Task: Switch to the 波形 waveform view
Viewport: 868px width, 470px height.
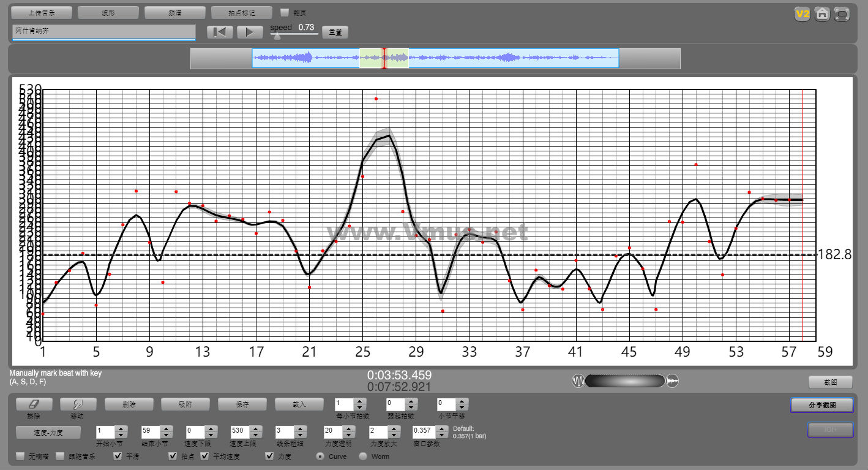Action: coord(108,12)
